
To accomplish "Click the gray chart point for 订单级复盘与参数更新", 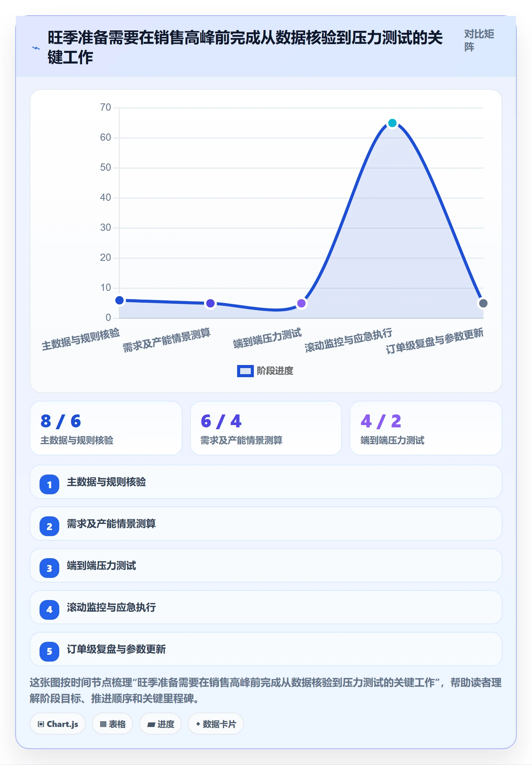I will (x=483, y=303).
